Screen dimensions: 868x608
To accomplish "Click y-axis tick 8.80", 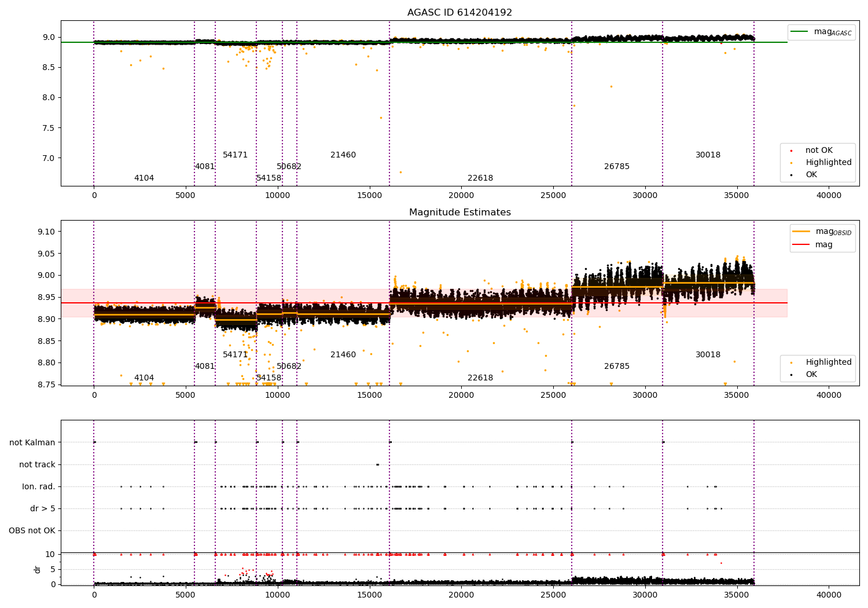I will click(x=46, y=363).
